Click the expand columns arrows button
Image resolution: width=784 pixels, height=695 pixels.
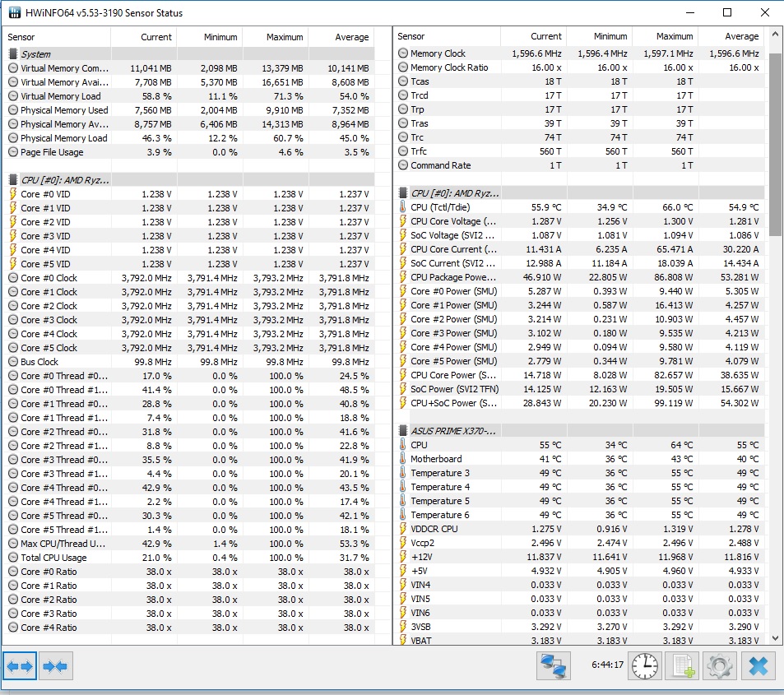tap(20, 665)
